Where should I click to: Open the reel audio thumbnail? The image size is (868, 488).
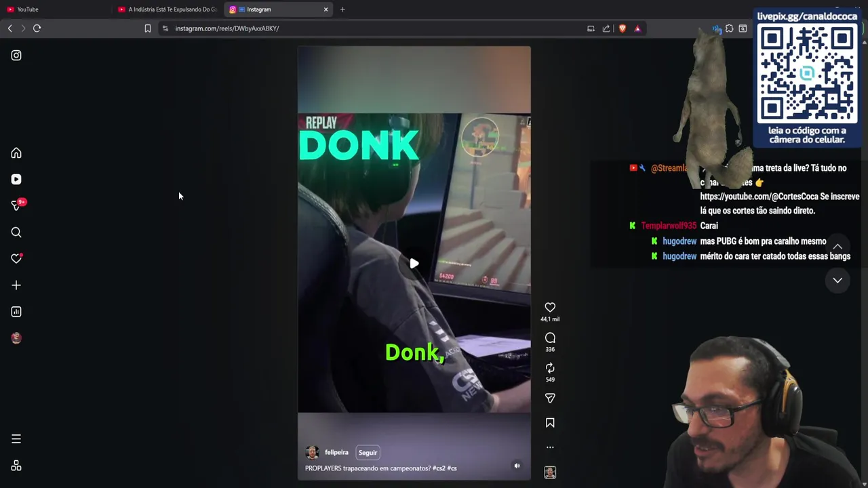point(550,472)
